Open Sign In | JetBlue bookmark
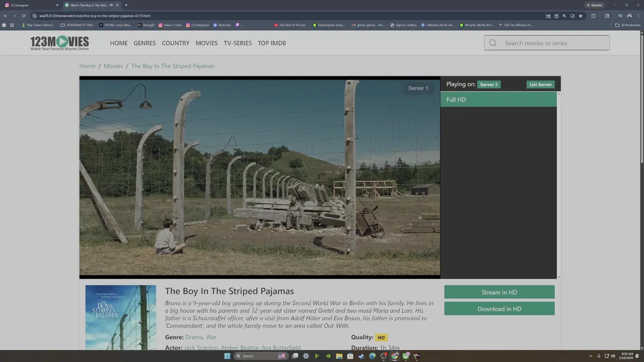Viewport: 644px width, 362px height. 404,25
